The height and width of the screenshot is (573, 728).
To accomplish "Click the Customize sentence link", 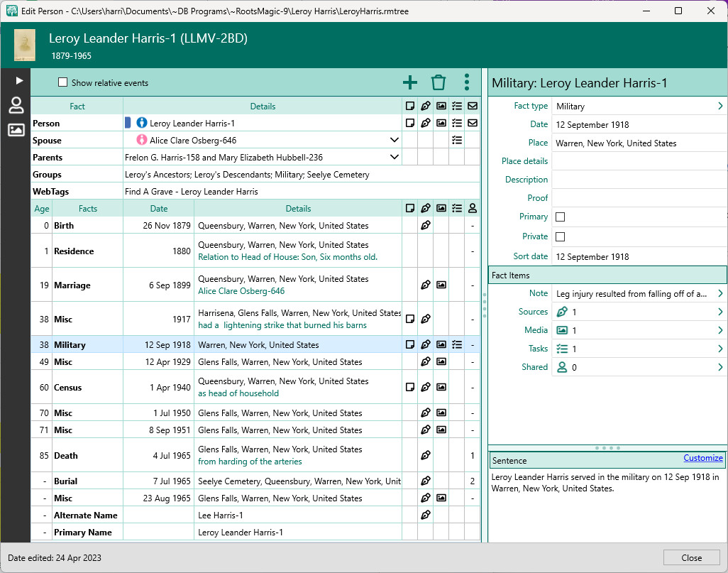I will (x=702, y=458).
